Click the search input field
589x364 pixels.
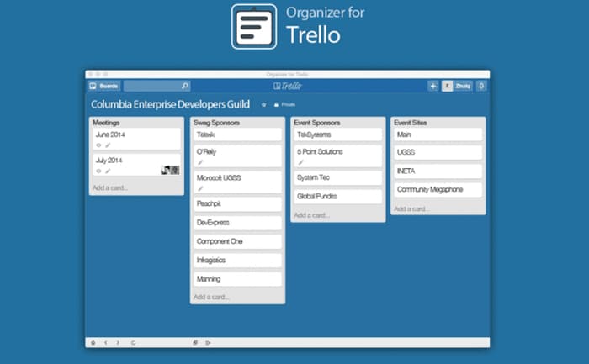157,86
